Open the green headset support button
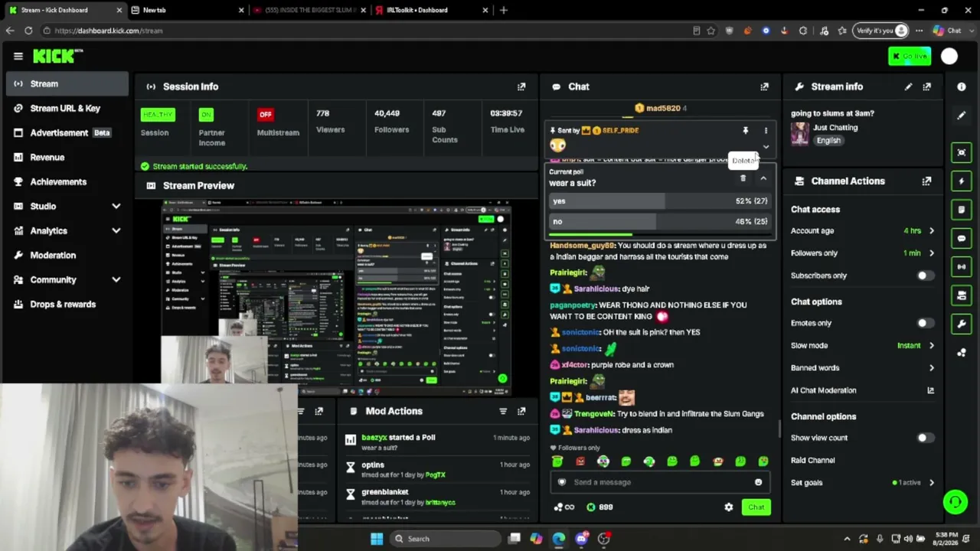 click(x=955, y=502)
